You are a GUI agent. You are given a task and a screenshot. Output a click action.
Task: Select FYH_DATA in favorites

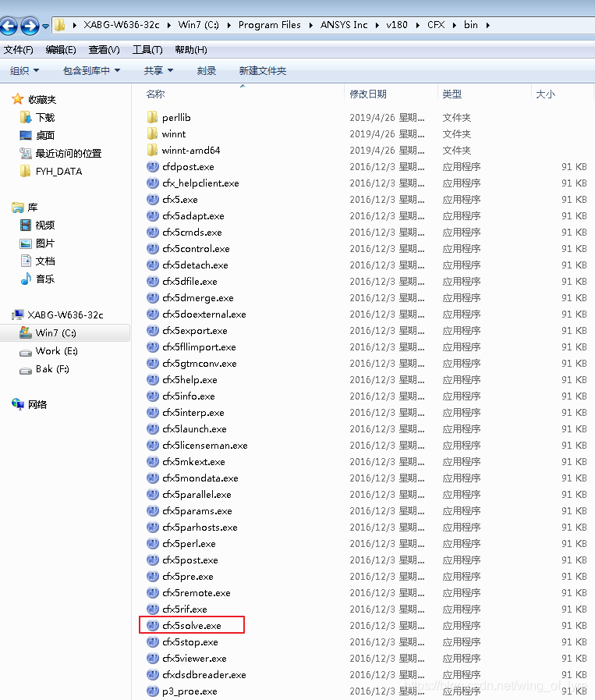tap(58, 172)
